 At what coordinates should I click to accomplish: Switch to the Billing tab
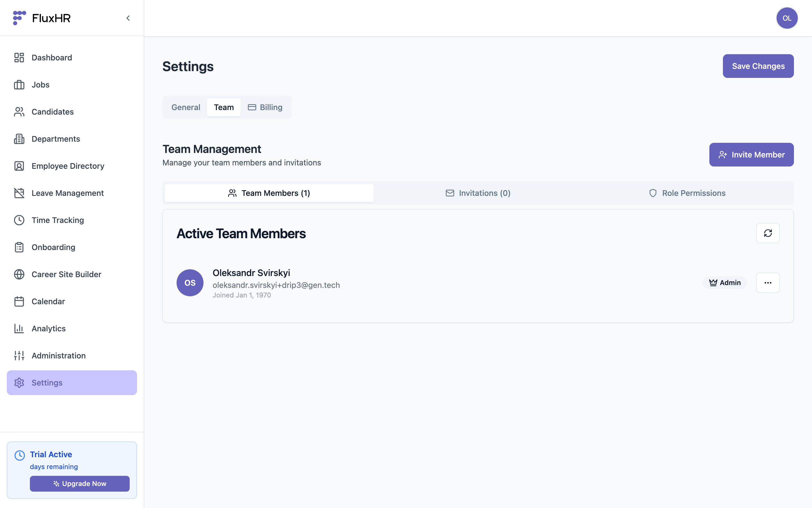(265, 107)
